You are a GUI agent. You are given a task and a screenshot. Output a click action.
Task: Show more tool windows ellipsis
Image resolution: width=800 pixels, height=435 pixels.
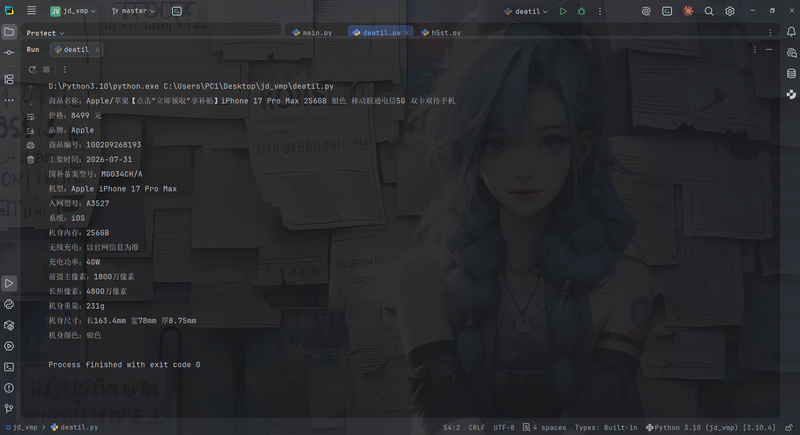coord(9,100)
